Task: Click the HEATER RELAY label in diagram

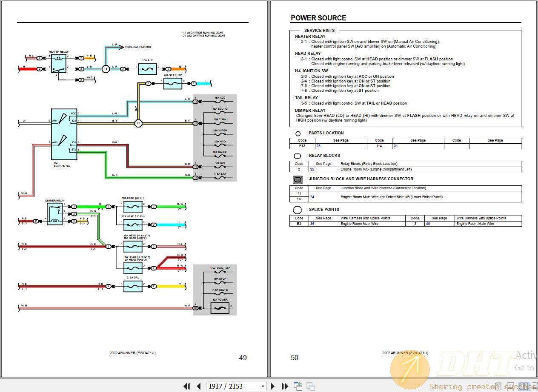Action: tap(58, 52)
